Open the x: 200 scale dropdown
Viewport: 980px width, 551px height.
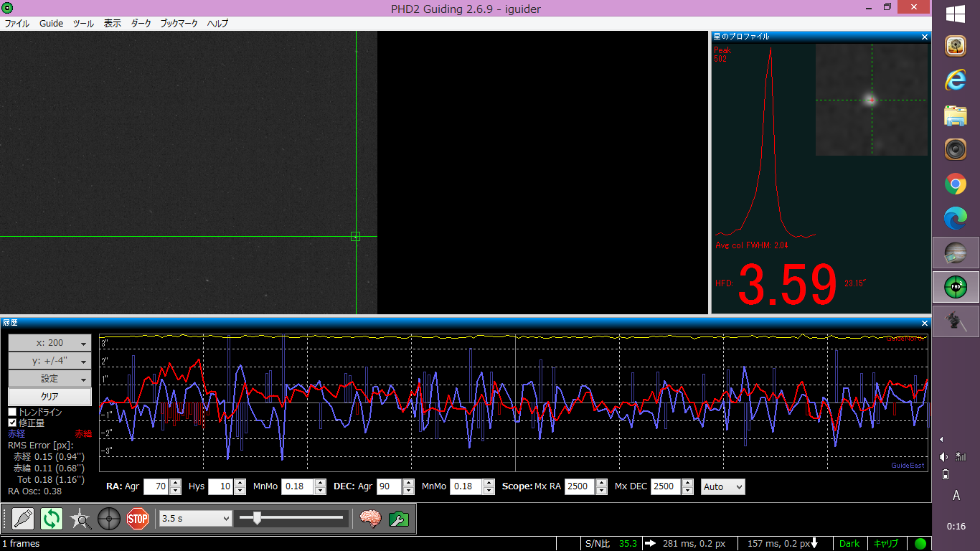click(x=50, y=343)
